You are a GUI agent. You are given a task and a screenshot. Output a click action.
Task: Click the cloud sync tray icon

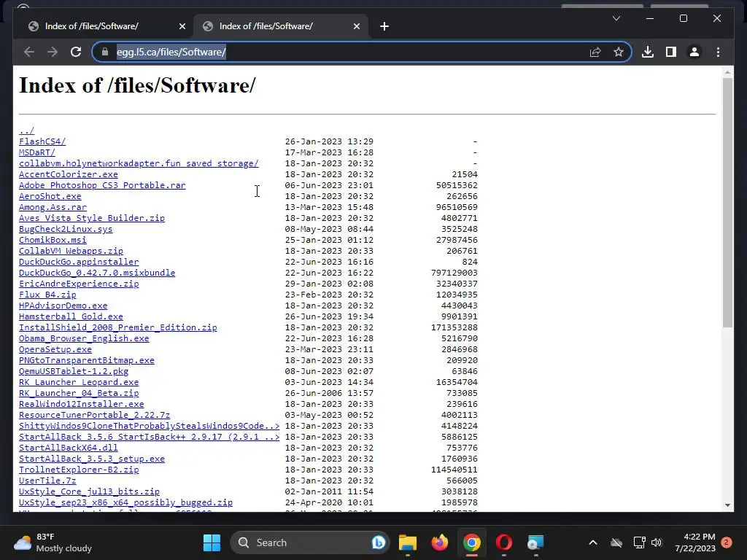pyautogui.click(x=616, y=542)
